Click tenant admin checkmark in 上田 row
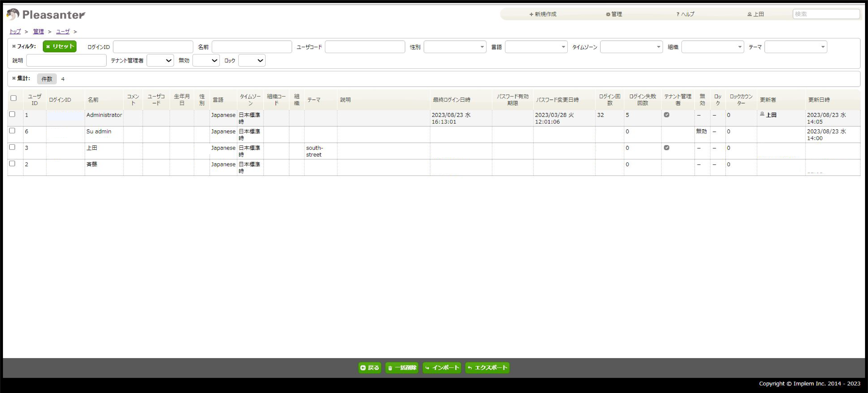Screen dimensions: 868x393 click(x=666, y=148)
